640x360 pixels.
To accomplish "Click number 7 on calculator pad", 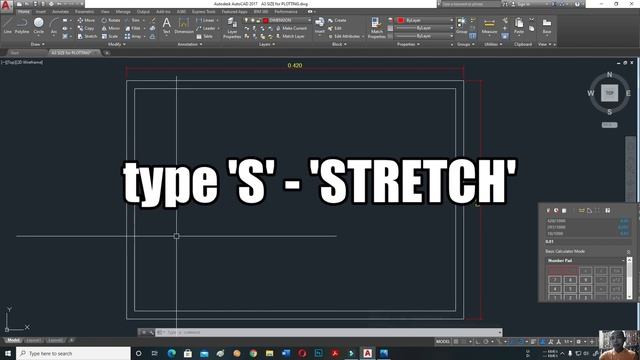I will pyautogui.click(x=555, y=280).
